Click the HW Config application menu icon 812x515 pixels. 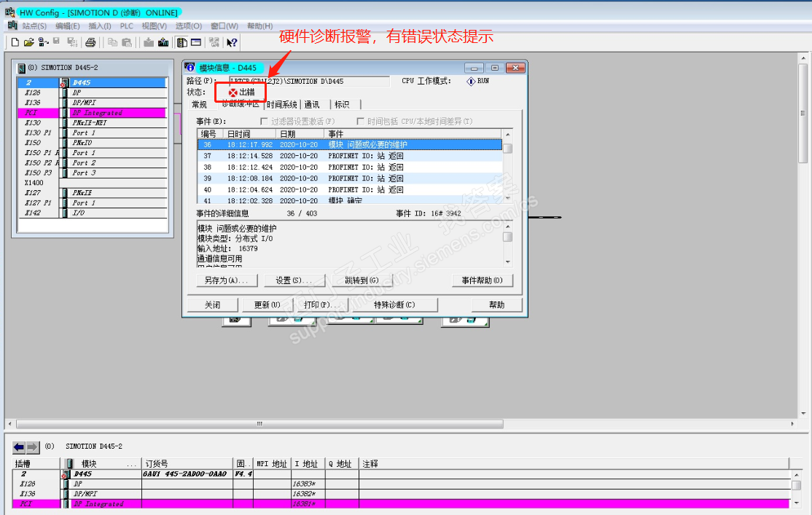12,25
